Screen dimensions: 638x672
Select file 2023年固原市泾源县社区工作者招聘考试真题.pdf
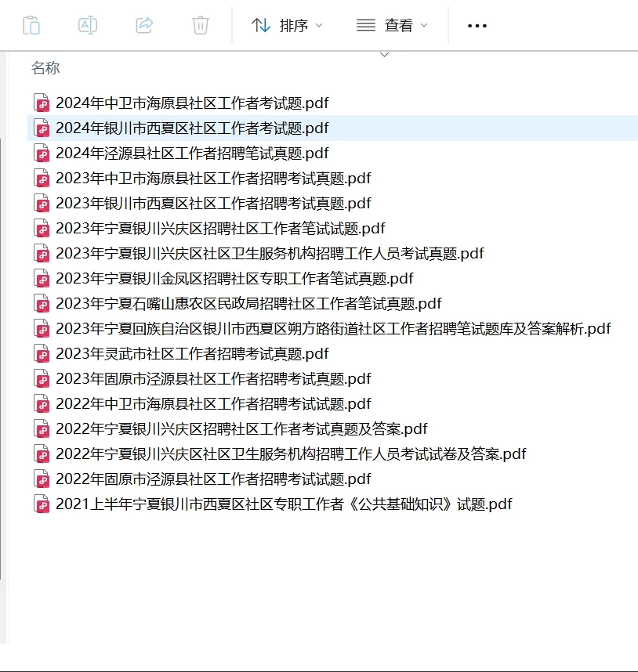pos(213,378)
